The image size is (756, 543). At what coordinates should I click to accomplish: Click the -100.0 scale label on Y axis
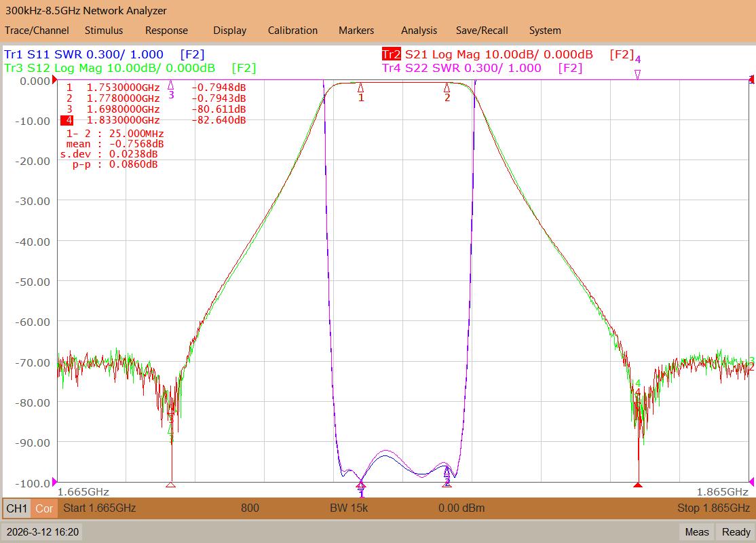pyautogui.click(x=33, y=483)
